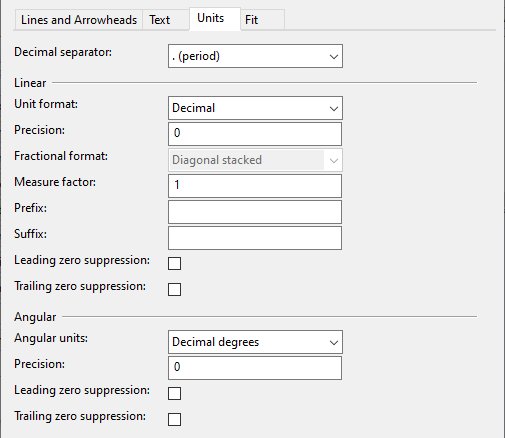
Task: Click the Prefix input field
Action: 255,212
